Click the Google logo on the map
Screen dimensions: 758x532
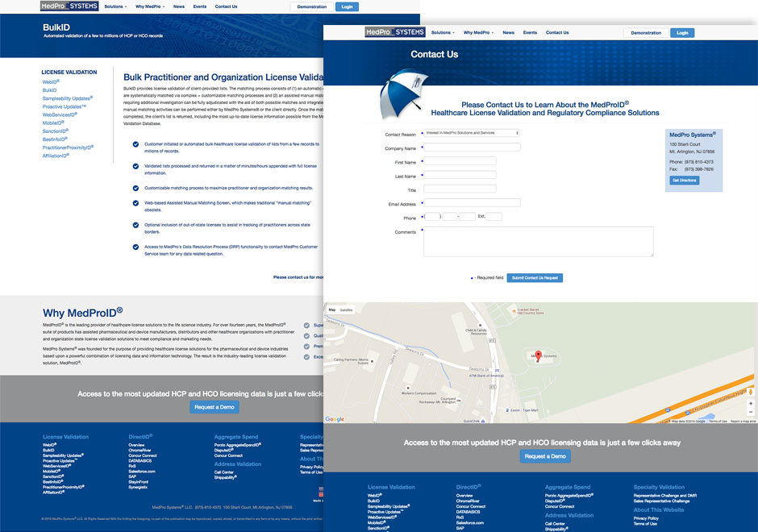(335, 419)
